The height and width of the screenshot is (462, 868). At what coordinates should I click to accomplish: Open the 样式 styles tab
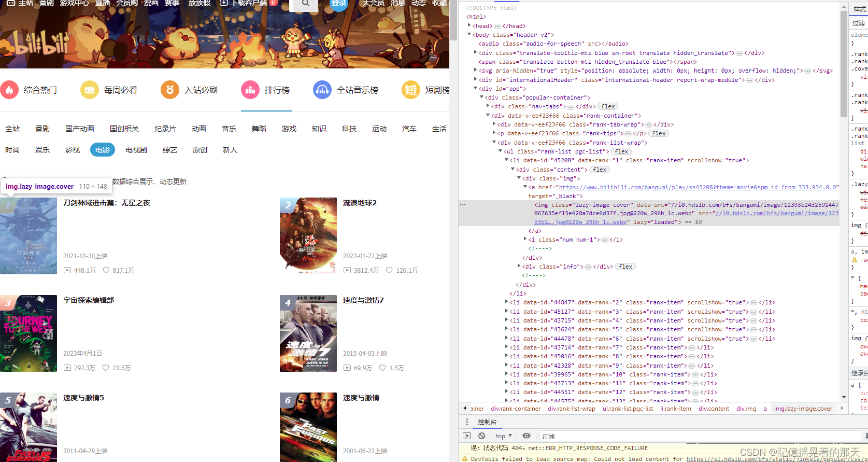860,9
